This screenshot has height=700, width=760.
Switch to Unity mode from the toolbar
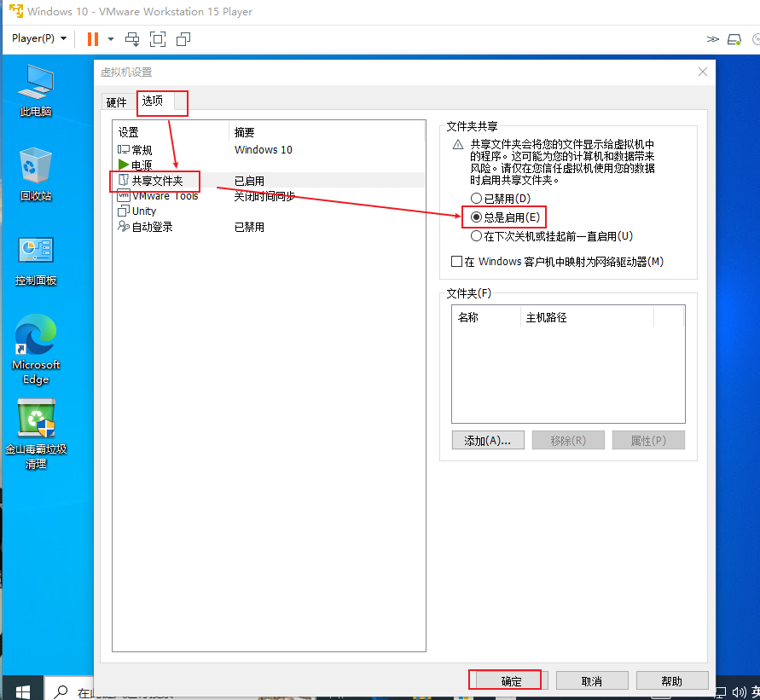183,39
